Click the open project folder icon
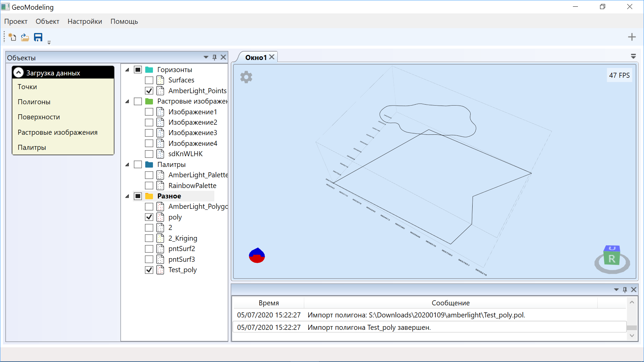This screenshot has width=644, height=362. (25, 37)
